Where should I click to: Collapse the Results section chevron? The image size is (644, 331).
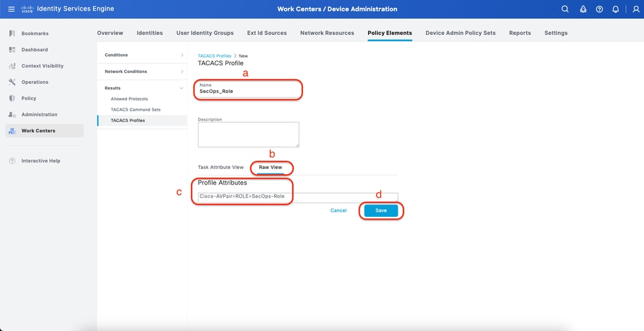(x=181, y=88)
